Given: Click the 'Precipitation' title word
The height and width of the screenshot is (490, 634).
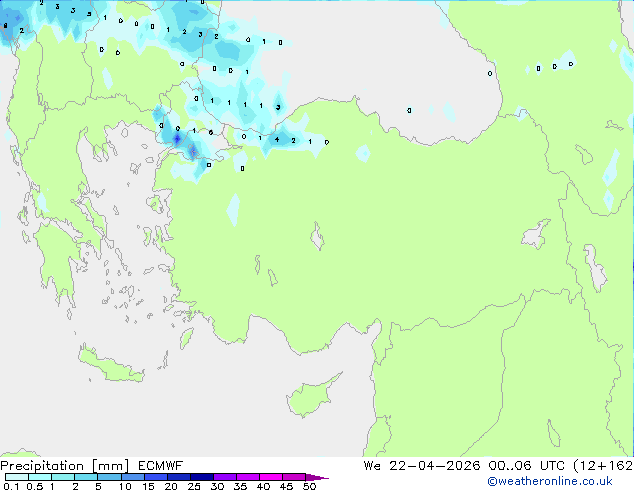Looking at the screenshot, I should click(42, 466).
